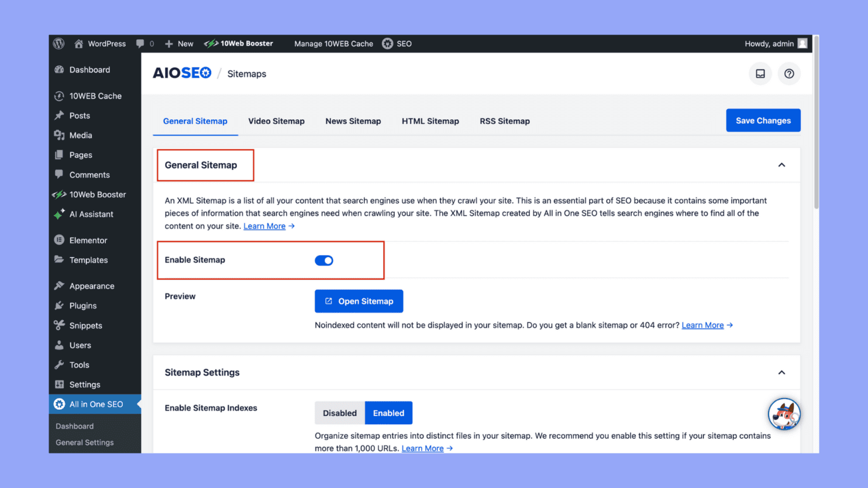Viewport: 868px width, 488px height.
Task: Open the AIOSEO notifications inbox icon
Action: 760,74
